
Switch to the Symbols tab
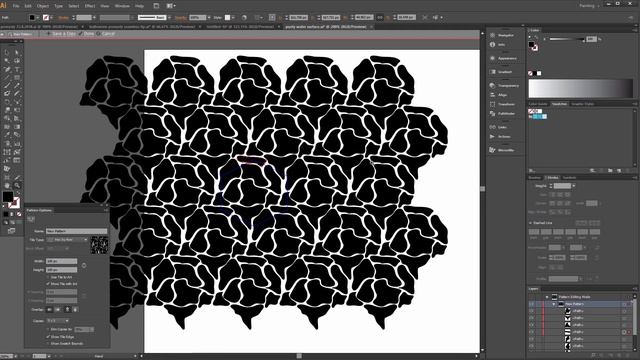coord(569,178)
